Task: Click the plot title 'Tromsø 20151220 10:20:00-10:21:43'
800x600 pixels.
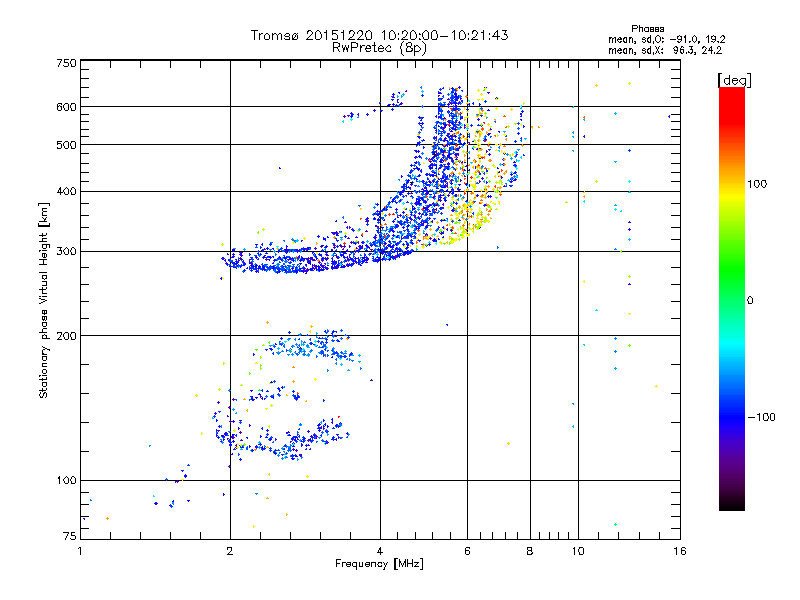Action: [x=380, y=35]
